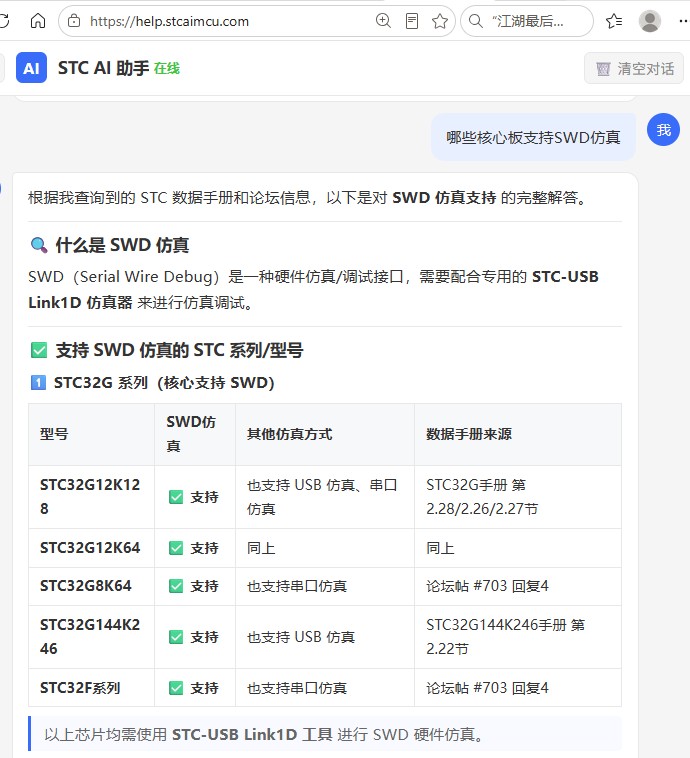Click the blue AI logo icon
The image size is (690, 758).
click(31, 68)
